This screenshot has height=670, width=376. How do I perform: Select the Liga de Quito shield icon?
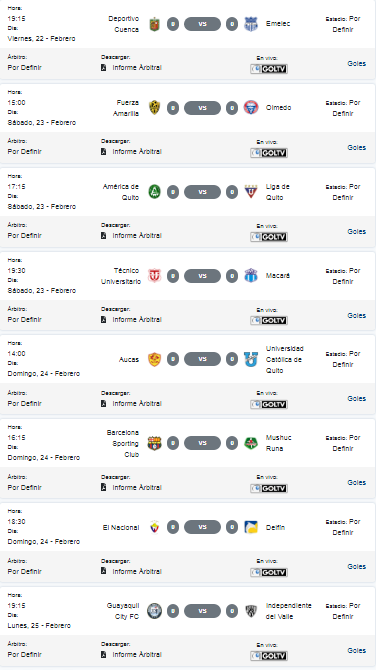(251, 192)
